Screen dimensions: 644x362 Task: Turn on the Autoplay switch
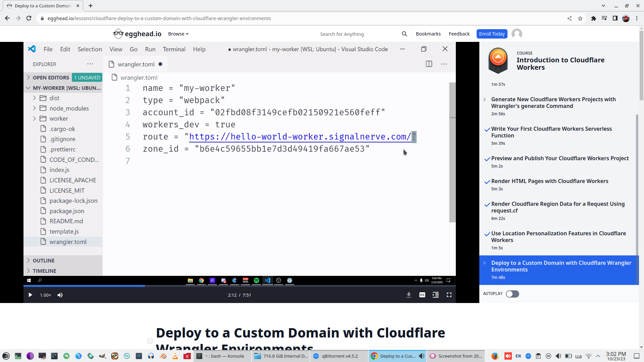(x=512, y=294)
